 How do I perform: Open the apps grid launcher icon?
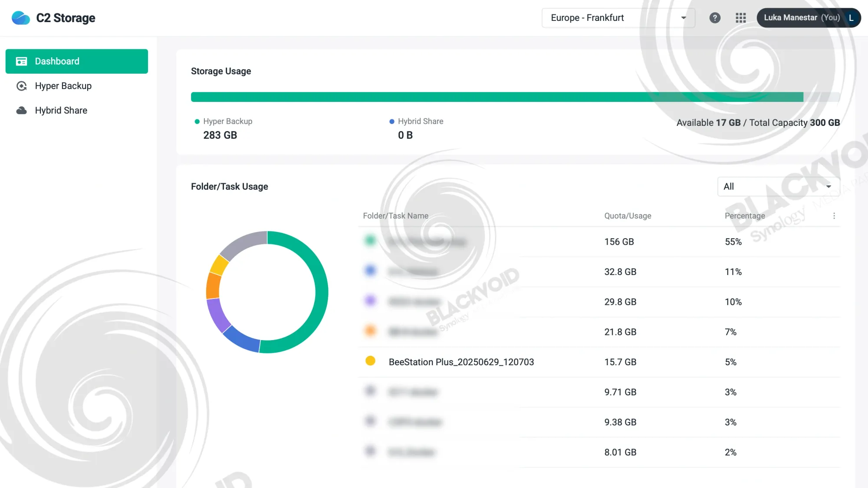(x=741, y=18)
